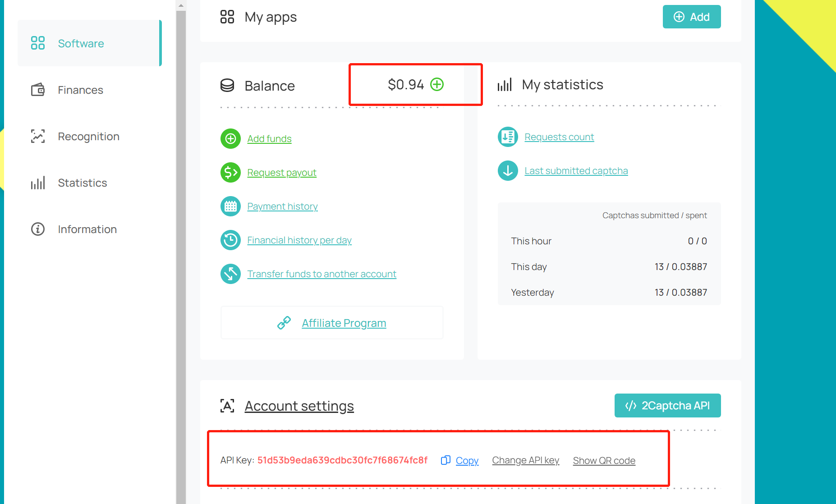
Task: Click the $0.94 balance amount
Action: (x=406, y=84)
